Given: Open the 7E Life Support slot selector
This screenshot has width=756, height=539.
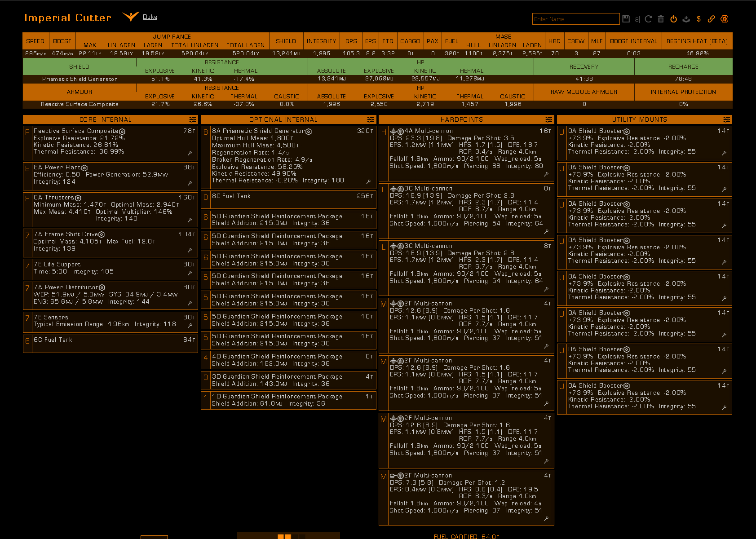Looking at the screenshot, I should (x=111, y=269).
